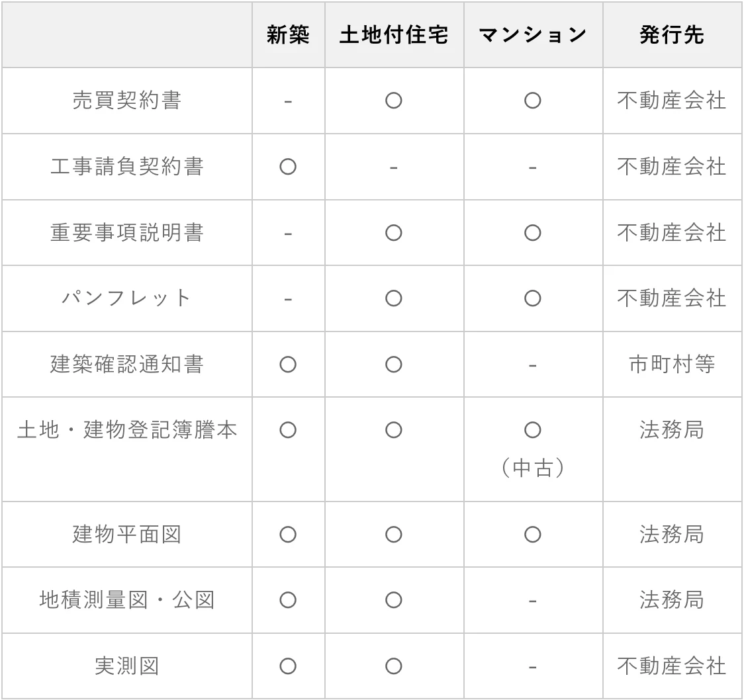Image resolution: width=744 pixels, height=700 pixels.
Task: Click the 売買契約書 row label
Action: point(126,101)
